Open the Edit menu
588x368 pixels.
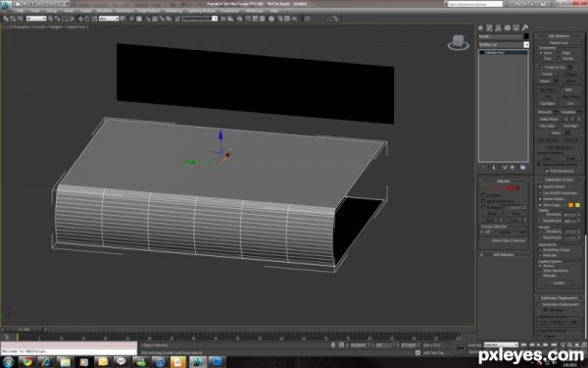click(20, 11)
